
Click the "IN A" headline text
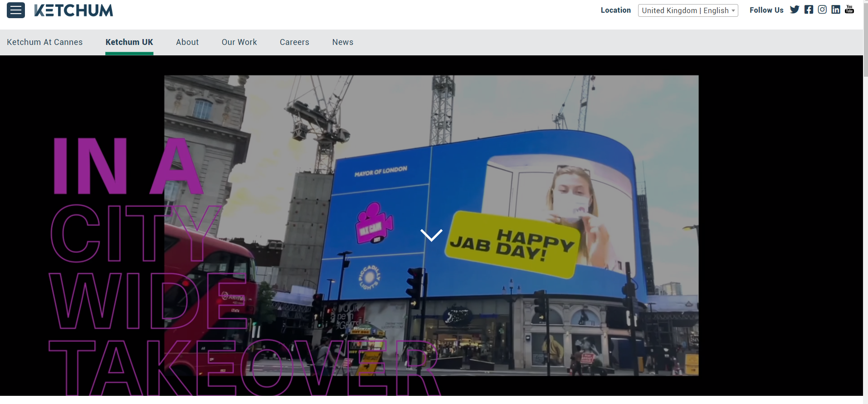(128, 167)
